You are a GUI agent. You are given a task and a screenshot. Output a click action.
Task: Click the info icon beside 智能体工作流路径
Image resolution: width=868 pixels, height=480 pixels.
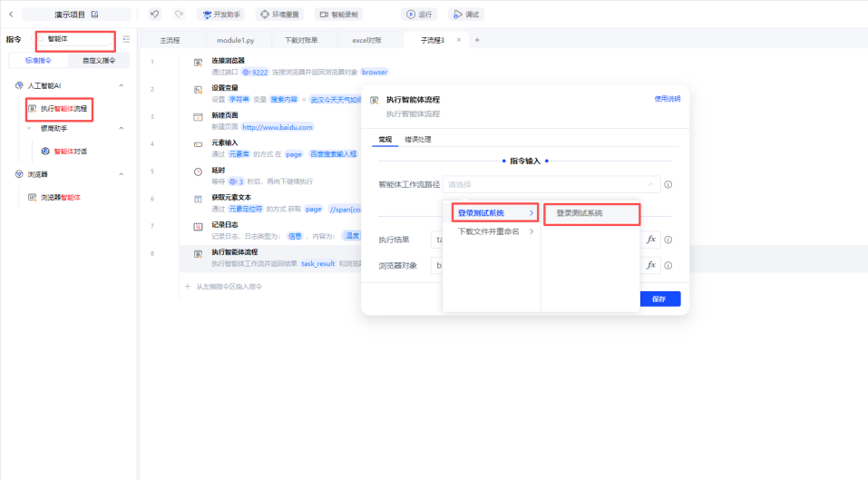tap(668, 184)
